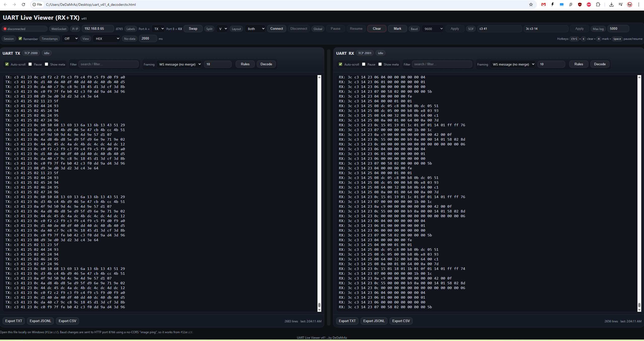Enable Show meta in UART RX panel
Screen dimensions: 644x341
click(380, 64)
